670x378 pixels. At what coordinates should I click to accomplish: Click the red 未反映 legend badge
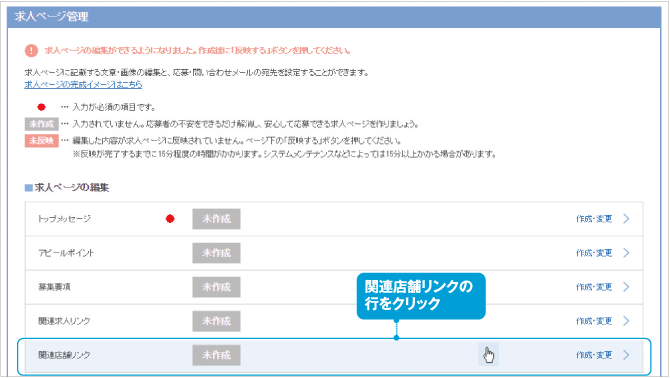point(41,141)
